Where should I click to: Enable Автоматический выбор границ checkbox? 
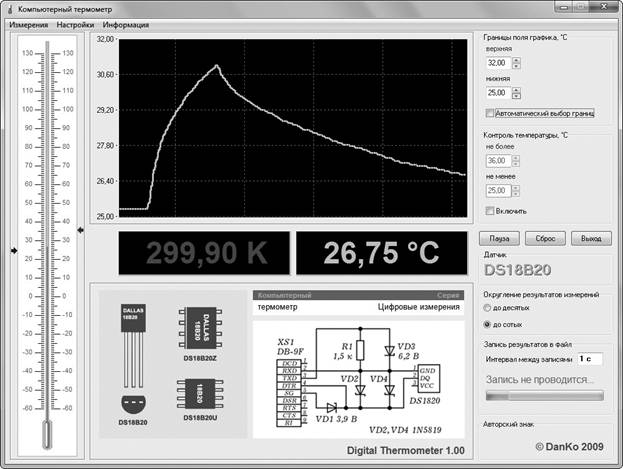point(490,113)
